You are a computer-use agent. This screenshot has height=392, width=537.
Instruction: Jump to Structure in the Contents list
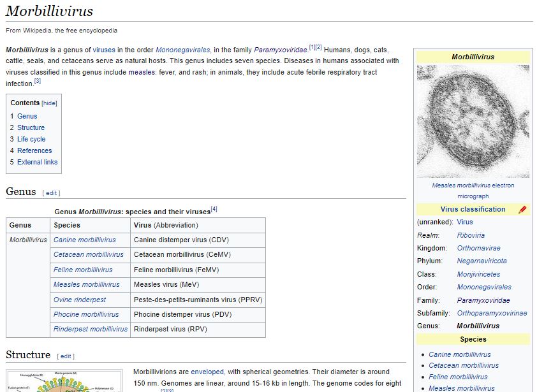(31, 127)
